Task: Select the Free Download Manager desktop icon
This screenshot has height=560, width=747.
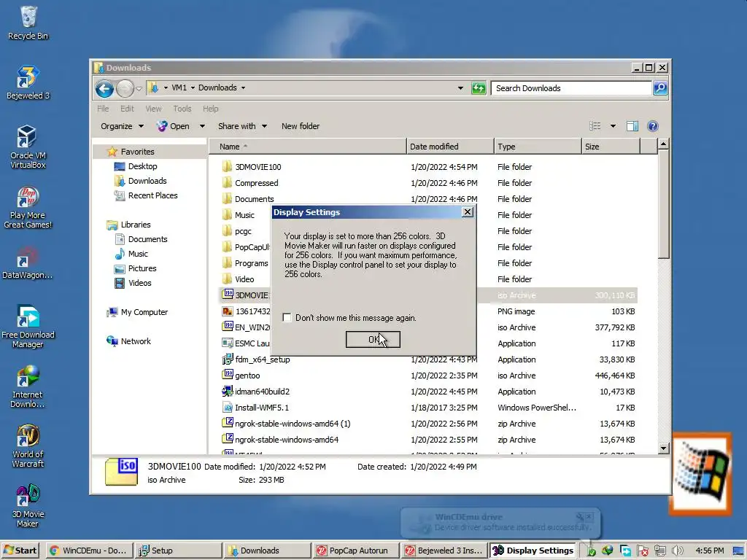Action: pyautogui.click(x=28, y=327)
